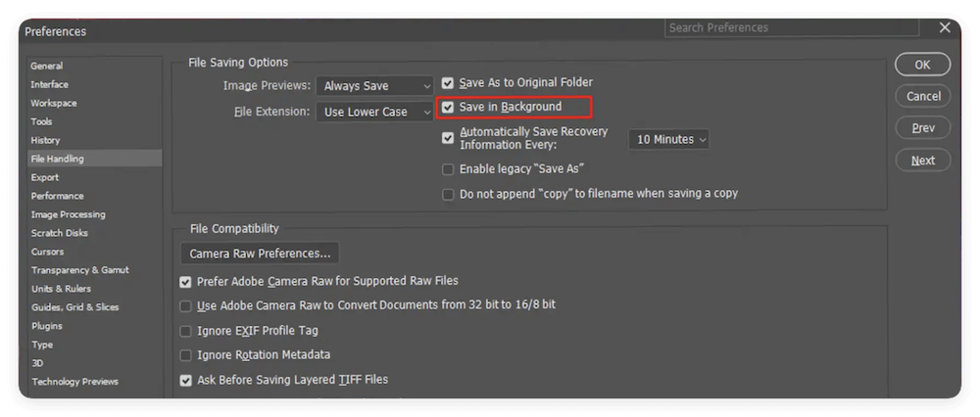Close the Preferences dialog

tap(945, 27)
